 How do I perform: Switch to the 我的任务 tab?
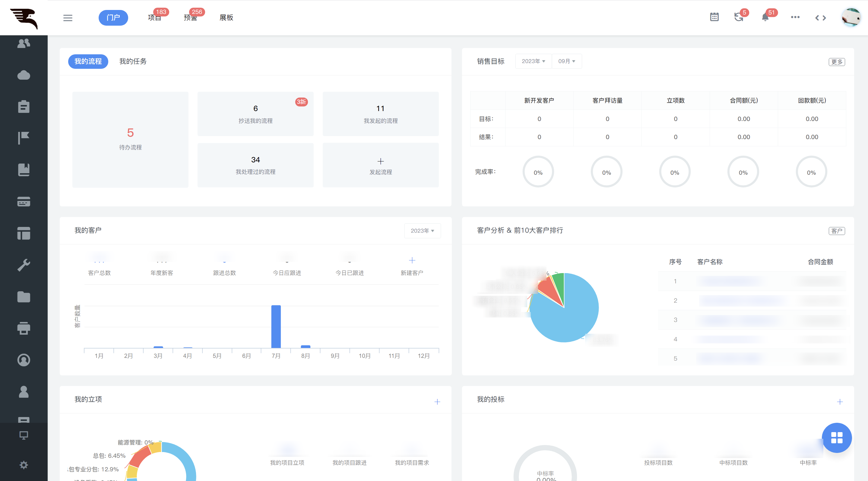tap(133, 61)
